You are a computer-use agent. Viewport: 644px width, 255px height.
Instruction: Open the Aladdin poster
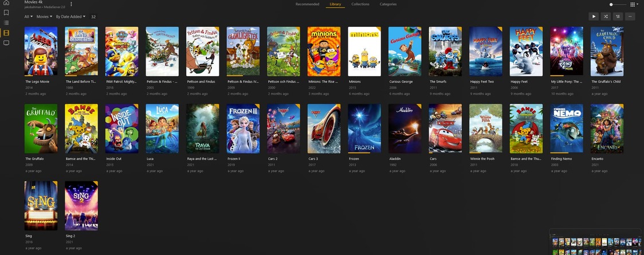(x=405, y=128)
